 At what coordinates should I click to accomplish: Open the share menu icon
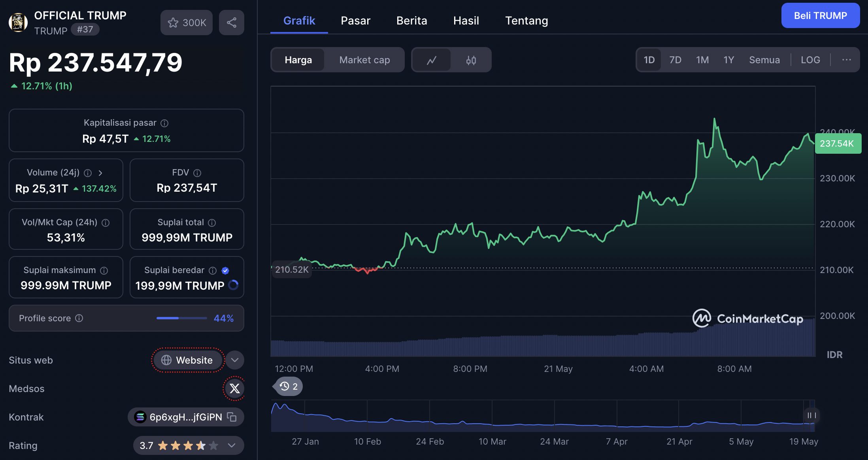pos(232,23)
